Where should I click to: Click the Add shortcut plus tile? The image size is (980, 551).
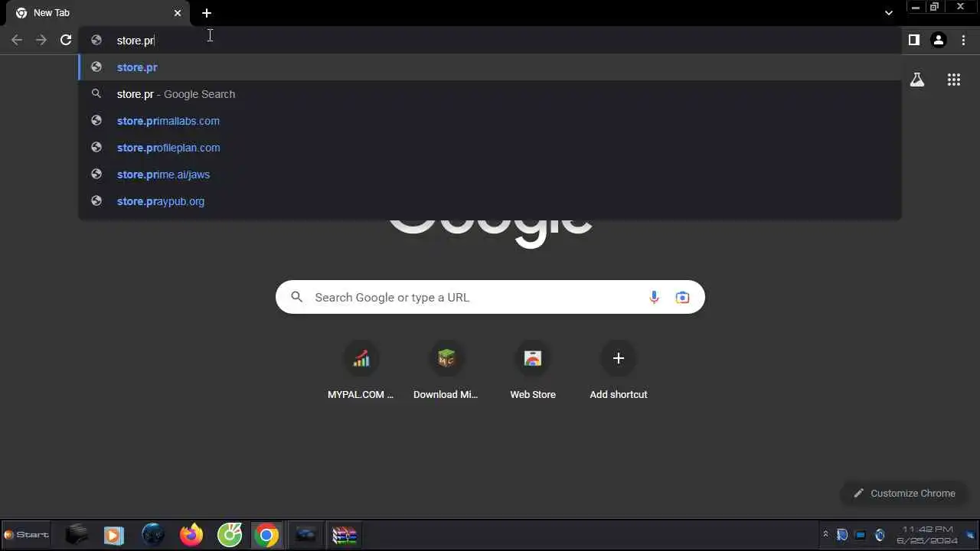tap(619, 371)
